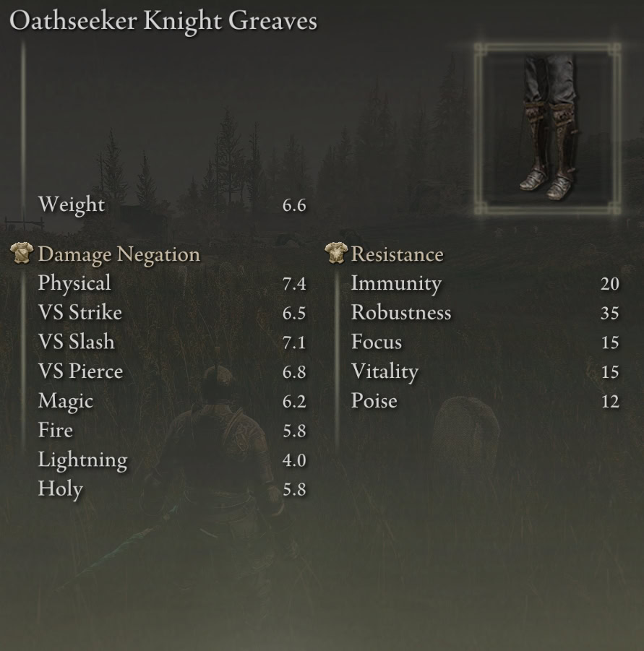Click the Holy negation label
Viewport: 644px width, 651px height.
click(x=60, y=489)
